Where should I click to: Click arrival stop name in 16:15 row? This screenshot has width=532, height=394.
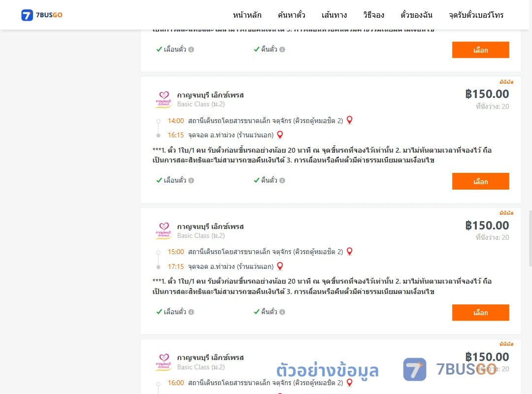(231, 135)
